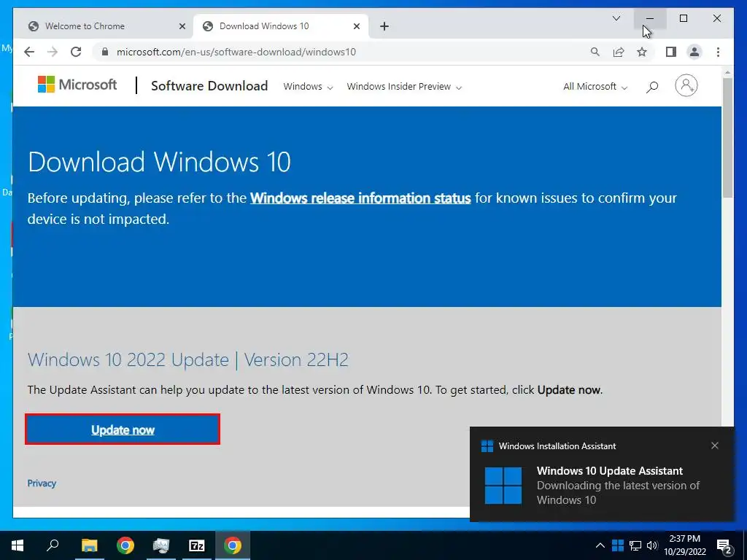Expand the Windows menu

pos(308,87)
